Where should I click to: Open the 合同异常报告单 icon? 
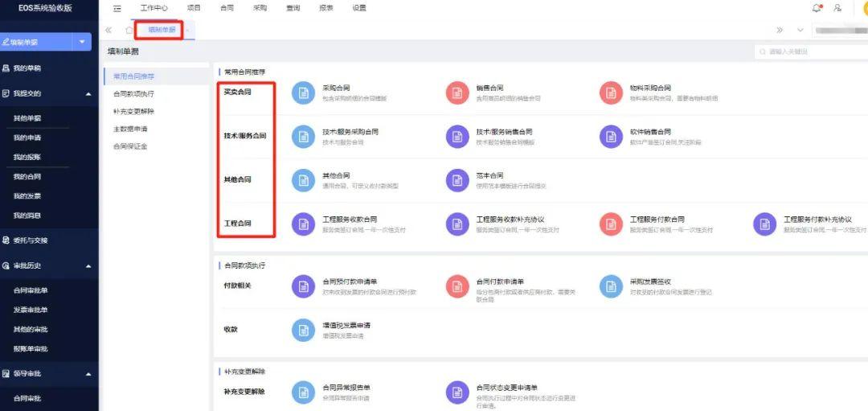[303, 393]
